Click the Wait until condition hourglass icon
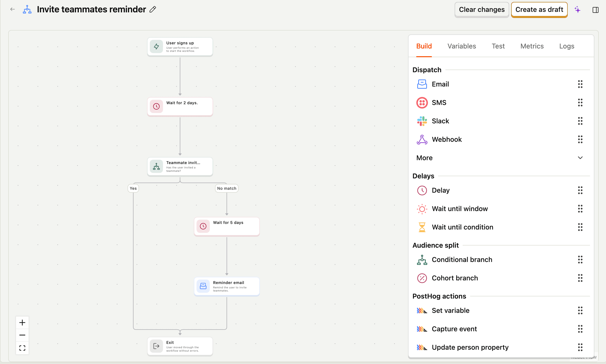This screenshot has height=364, width=606. (x=422, y=227)
